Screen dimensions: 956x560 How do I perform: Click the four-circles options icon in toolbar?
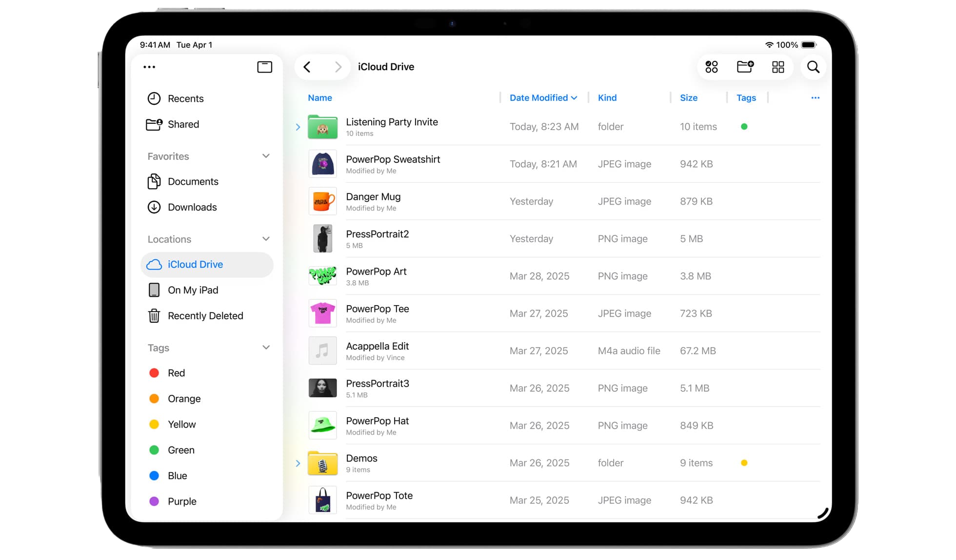(712, 67)
